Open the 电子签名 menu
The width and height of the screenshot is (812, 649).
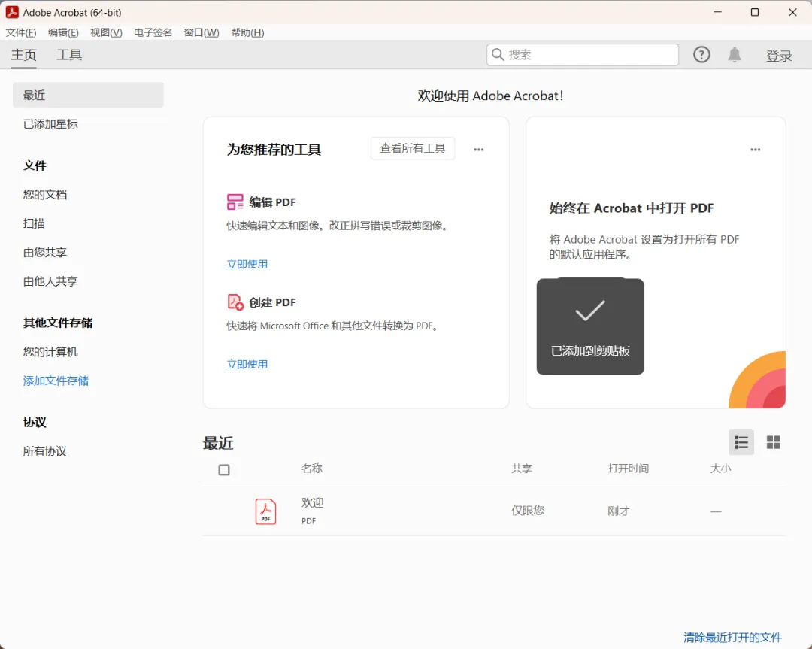153,32
